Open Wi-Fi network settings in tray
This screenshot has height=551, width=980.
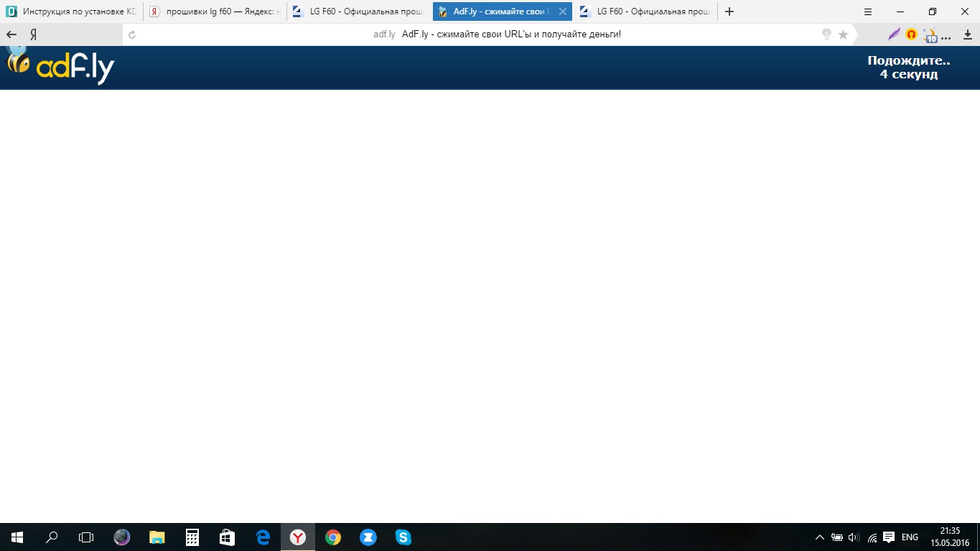click(x=872, y=537)
